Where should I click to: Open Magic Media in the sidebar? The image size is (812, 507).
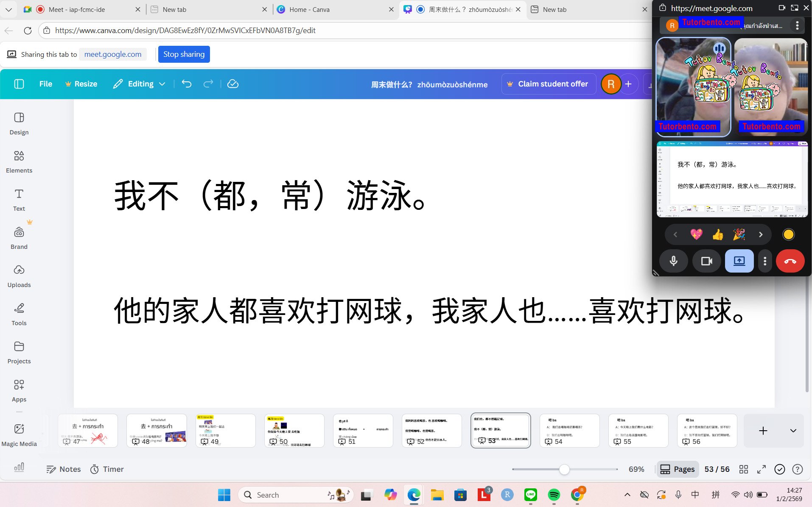pos(19,435)
